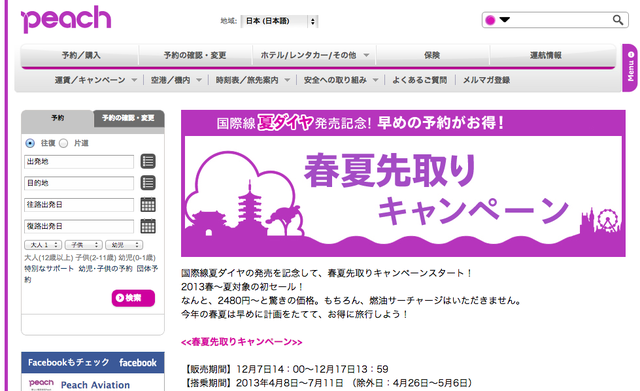Open the 予約の確認・変更 main menu item
The width and height of the screenshot is (640, 391).
click(x=195, y=55)
